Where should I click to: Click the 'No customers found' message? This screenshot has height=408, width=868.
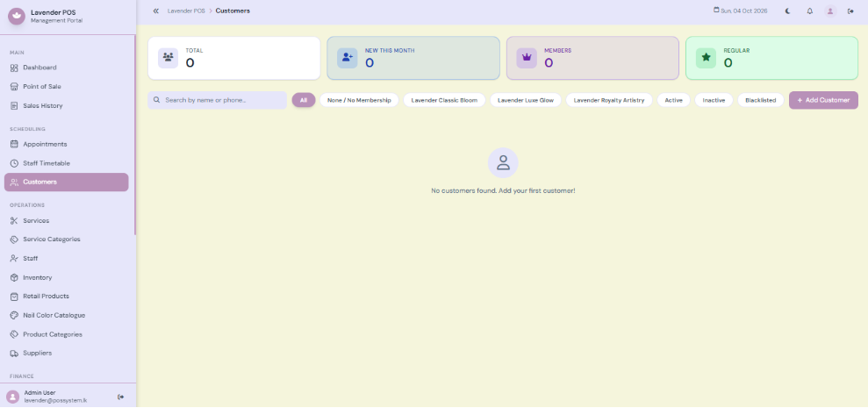[x=503, y=190]
